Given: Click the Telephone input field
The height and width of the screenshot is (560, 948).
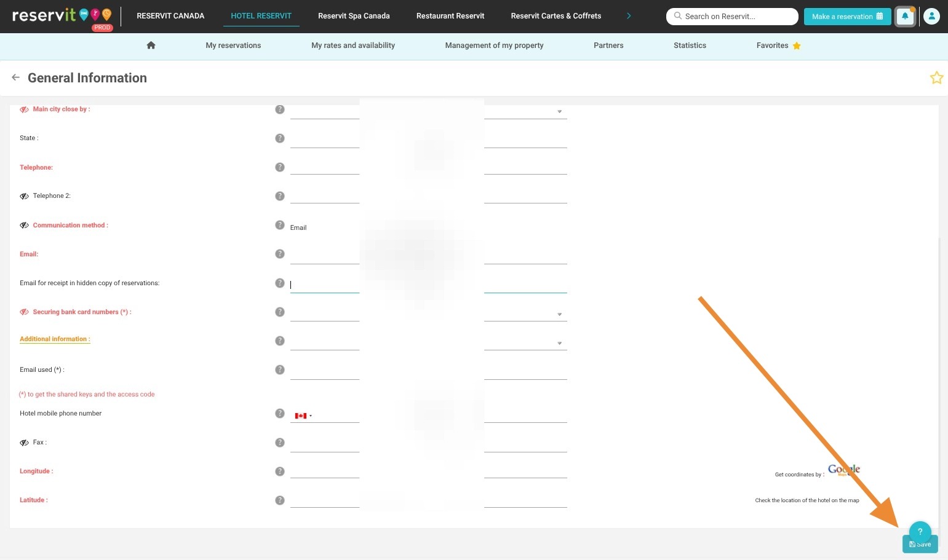Looking at the screenshot, I should tap(428, 166).
